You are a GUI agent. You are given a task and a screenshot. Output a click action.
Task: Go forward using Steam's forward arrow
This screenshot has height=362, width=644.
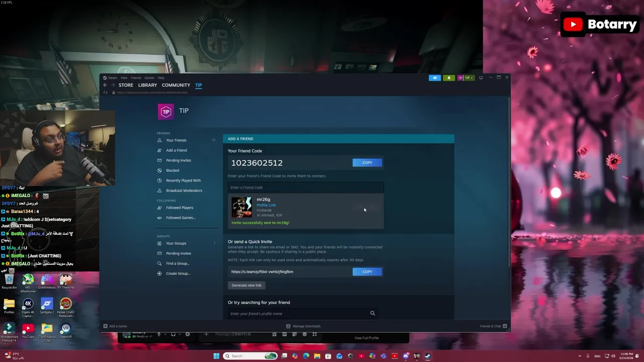113,85
